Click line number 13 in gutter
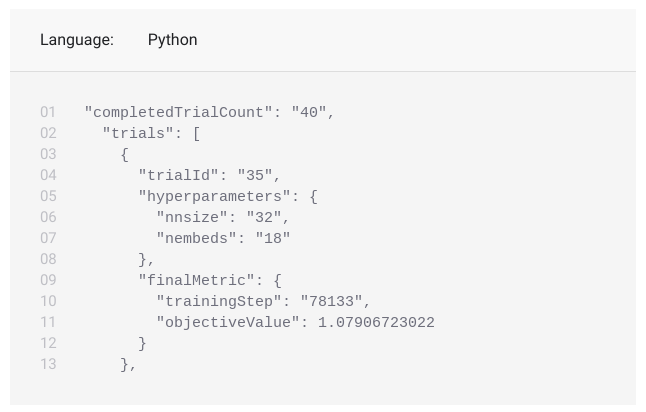Viewport: 646px width, 412px height. (48, 364)
